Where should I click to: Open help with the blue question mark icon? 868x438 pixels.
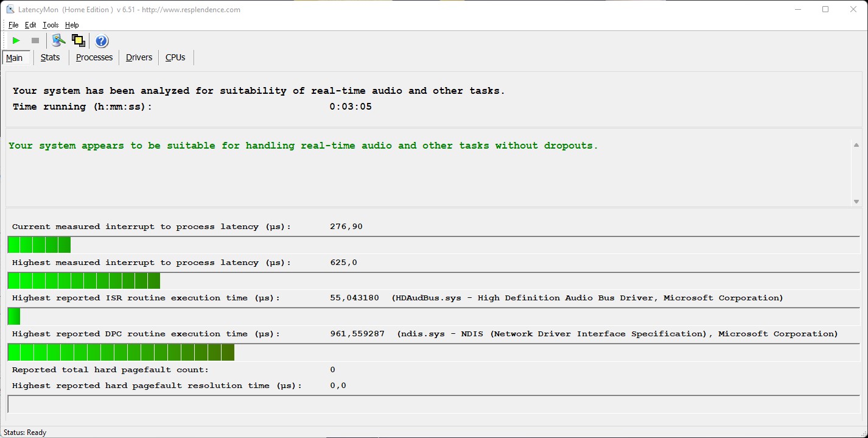102,41
